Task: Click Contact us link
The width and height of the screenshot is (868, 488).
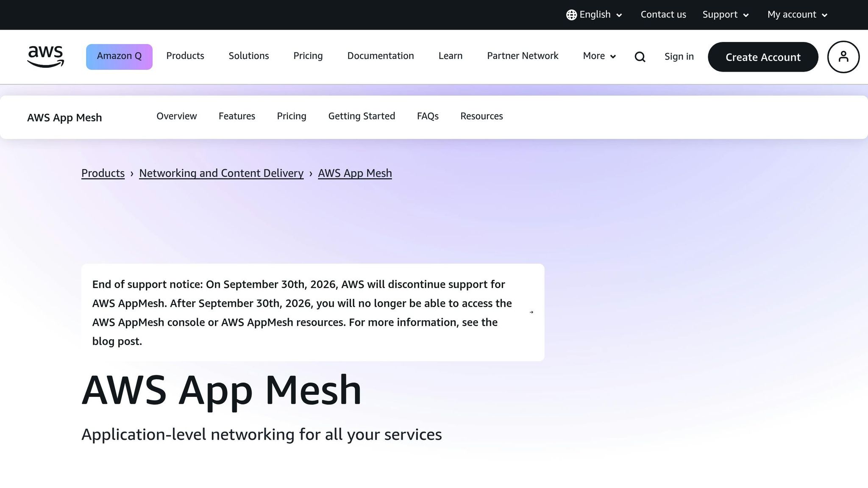Action: [663, 15]
